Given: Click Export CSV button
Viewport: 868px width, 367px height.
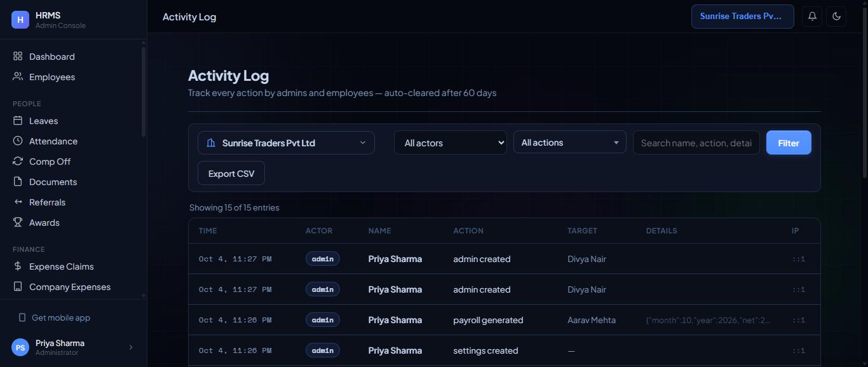Looking at the screenshot, I should tap(231, 174).
